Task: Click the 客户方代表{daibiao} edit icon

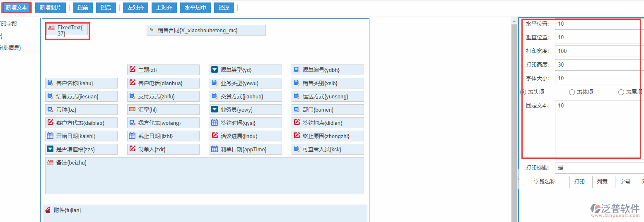Action: tap(50, 123)
